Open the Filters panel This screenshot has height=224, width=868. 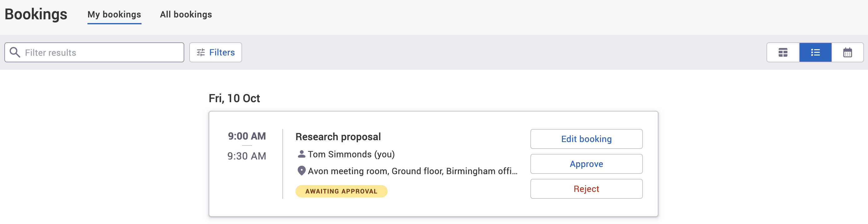[215, 52]
